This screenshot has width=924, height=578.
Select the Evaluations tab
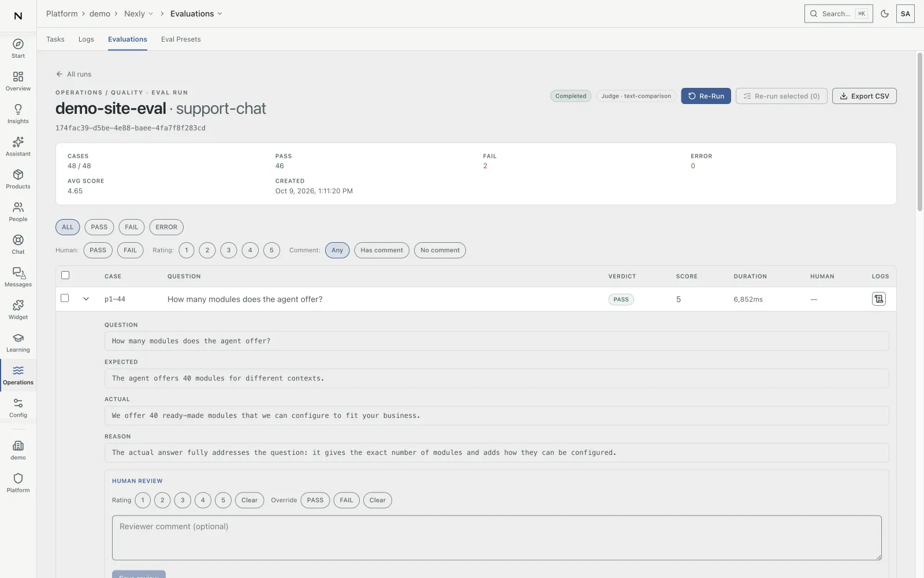pos(128,39)
